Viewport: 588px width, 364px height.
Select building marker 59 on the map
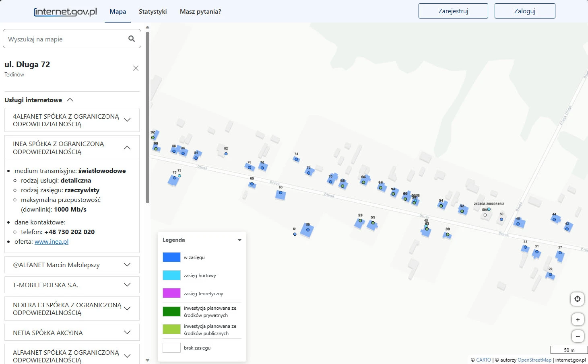[x=307, y=230]
